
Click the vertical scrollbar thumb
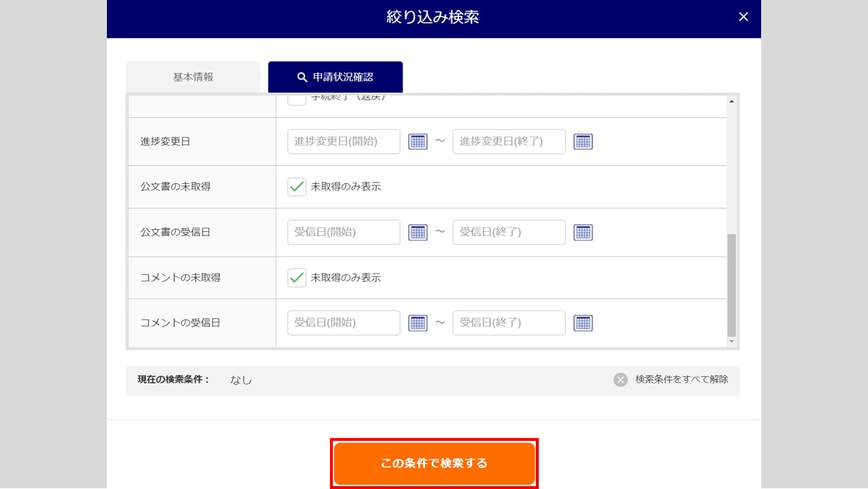click(731, 284)
